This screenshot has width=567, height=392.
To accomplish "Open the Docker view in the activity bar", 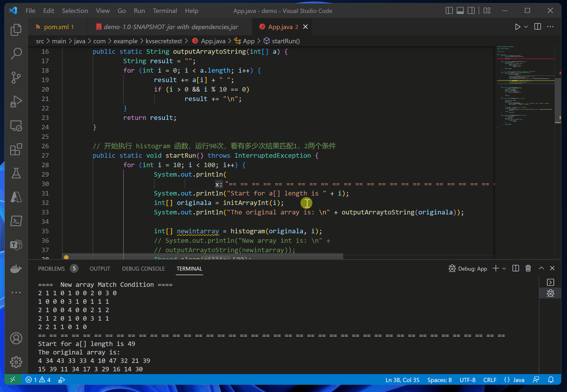I will [16, 269].
